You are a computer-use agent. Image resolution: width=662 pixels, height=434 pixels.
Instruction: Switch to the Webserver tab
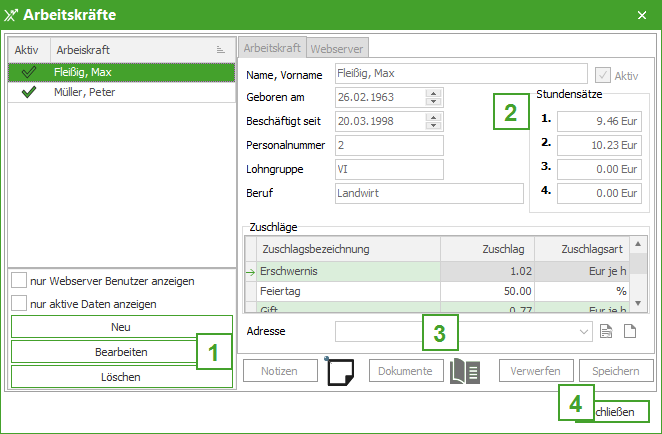337,47
